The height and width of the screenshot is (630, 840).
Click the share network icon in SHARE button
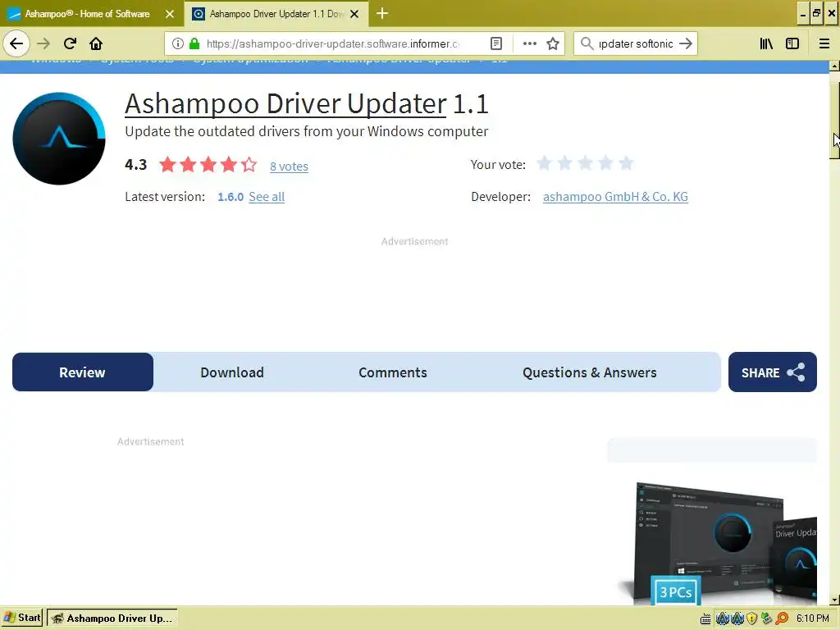pyautogui.click(x=796, y=372)
